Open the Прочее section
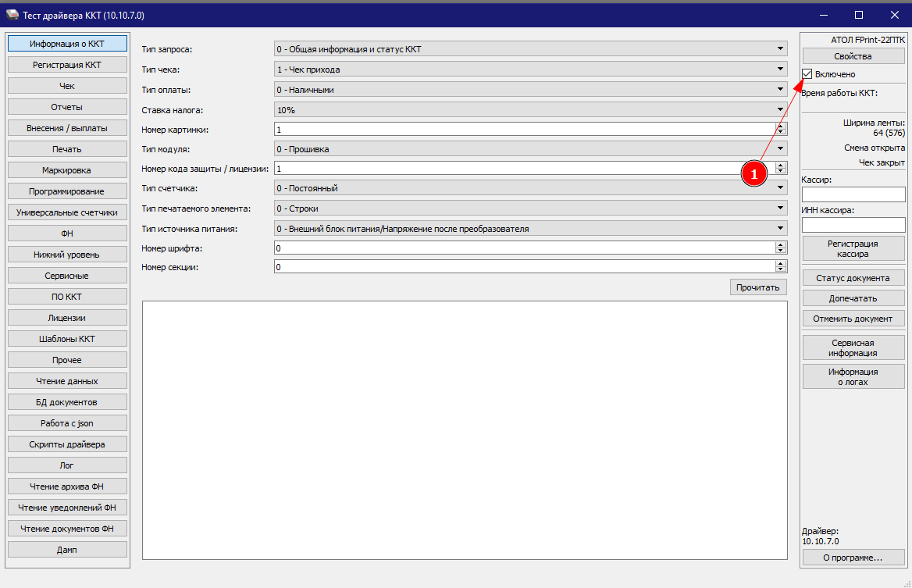 [67, 360]
